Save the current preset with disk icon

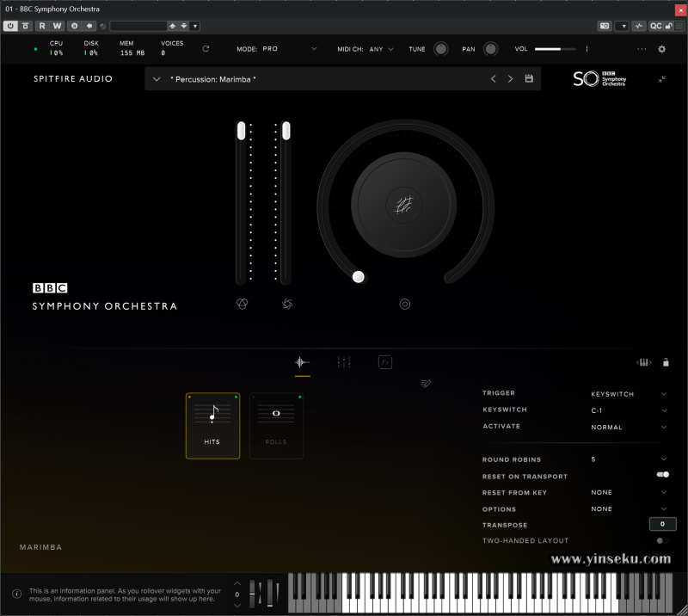(528, 79)
